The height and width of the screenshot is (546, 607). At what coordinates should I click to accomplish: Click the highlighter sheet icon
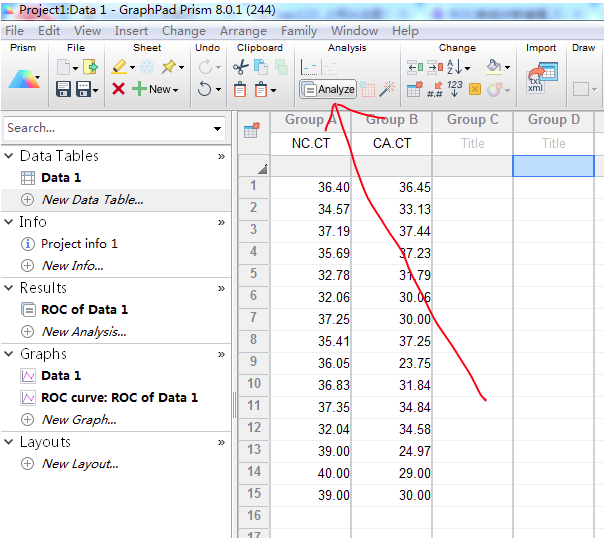pos(119,67)
